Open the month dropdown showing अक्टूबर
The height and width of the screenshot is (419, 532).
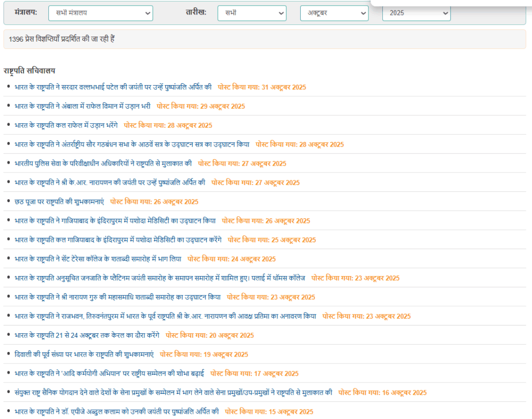tap(334, 13)
